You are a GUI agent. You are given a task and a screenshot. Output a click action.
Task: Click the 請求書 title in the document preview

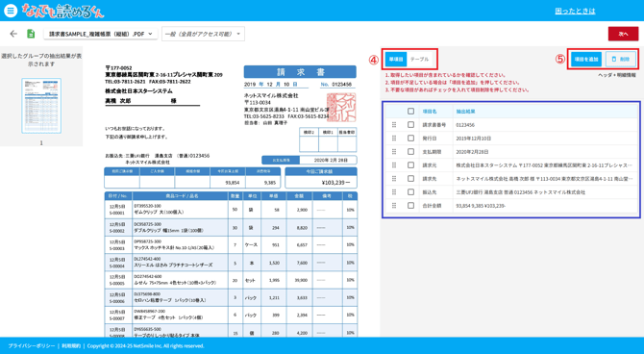(300, 72)
